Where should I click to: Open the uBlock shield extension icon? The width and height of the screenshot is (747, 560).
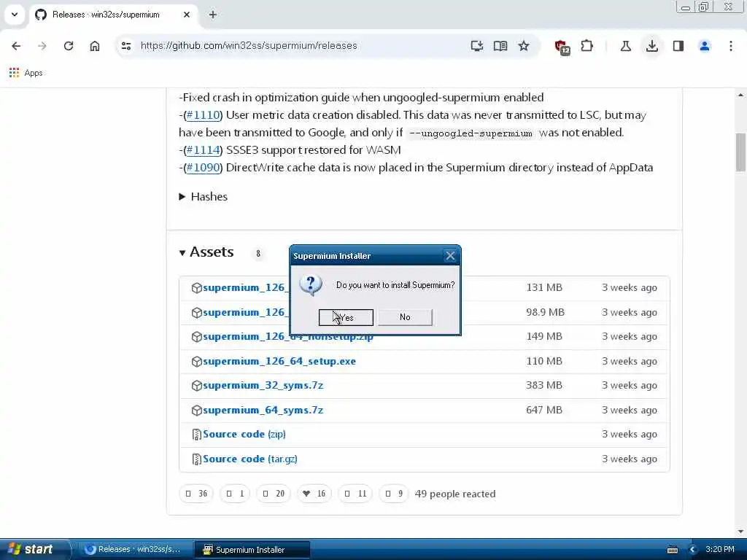pyautogui.click(x=562, y=47)
